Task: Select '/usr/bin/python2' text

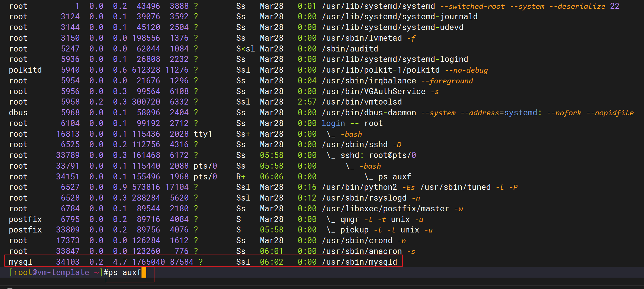Action: pos(359,187)
